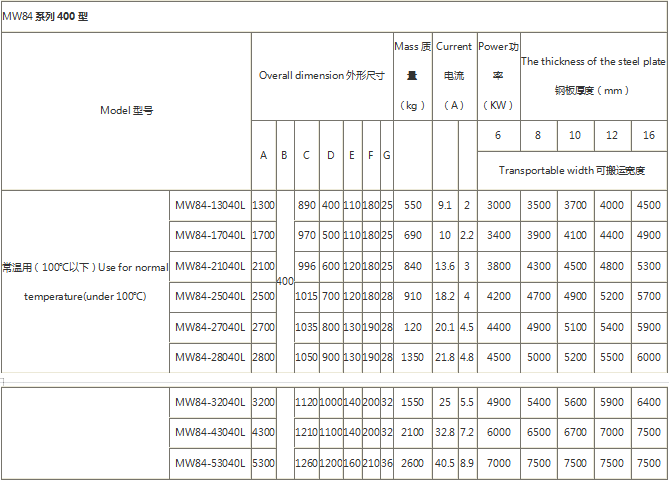Click the MW84-27040L model cell
The height and width of the screenshot is (480, 669).
pyautogui.click(x=209, y=326)
